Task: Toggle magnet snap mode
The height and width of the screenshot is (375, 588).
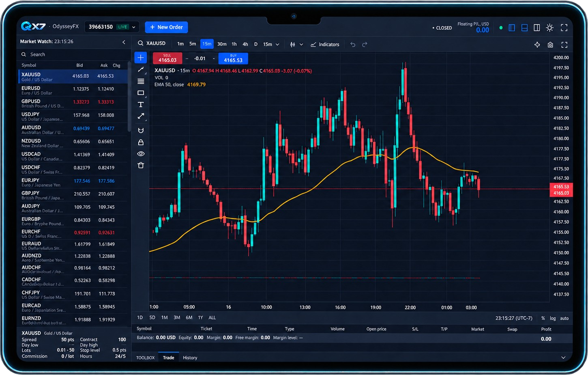Action: click(141, 130)
